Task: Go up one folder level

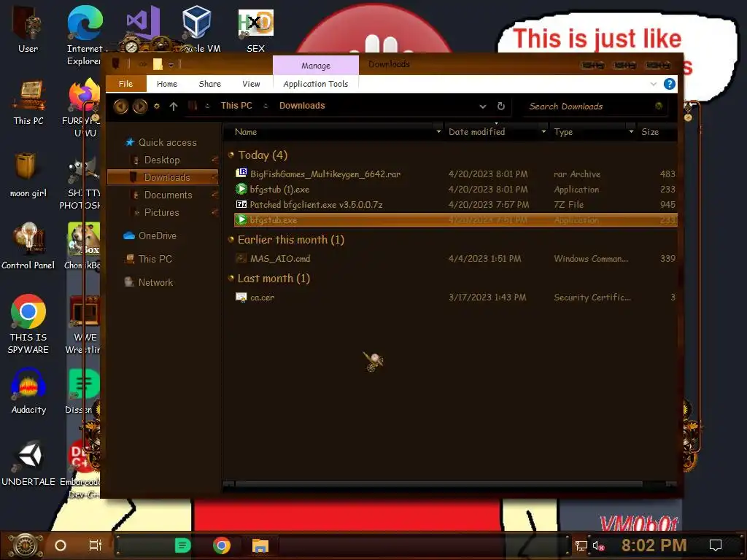Action: (174, 106)
